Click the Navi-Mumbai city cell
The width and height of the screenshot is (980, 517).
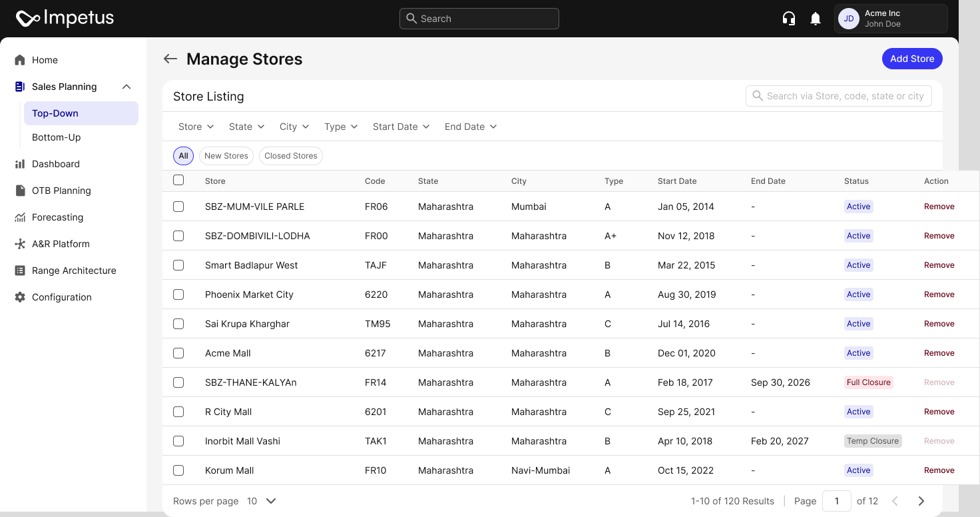pos(541,470)
